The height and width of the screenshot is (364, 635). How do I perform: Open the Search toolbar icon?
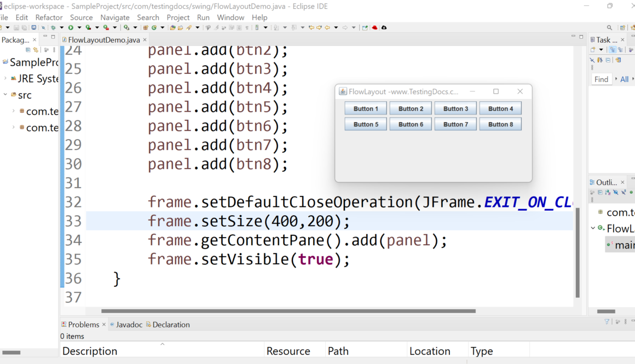pos(189,27)
